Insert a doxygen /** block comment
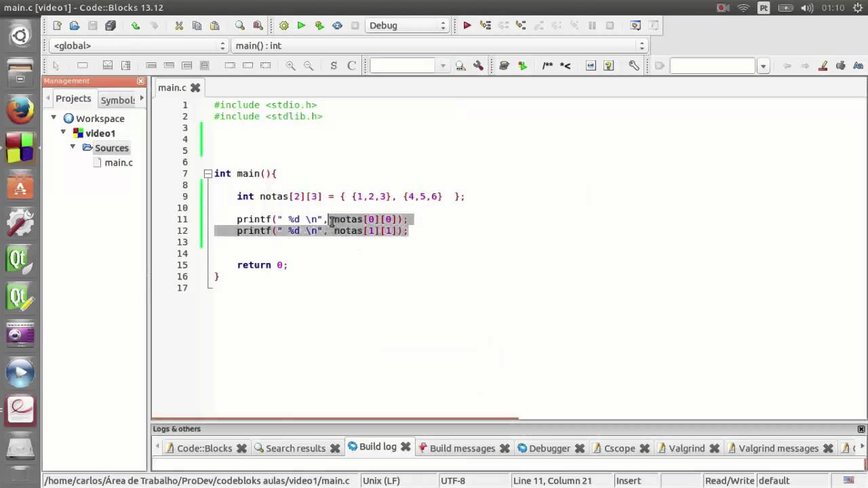The image size is (868, 488). pyautogui.click(x=547, y=66)
